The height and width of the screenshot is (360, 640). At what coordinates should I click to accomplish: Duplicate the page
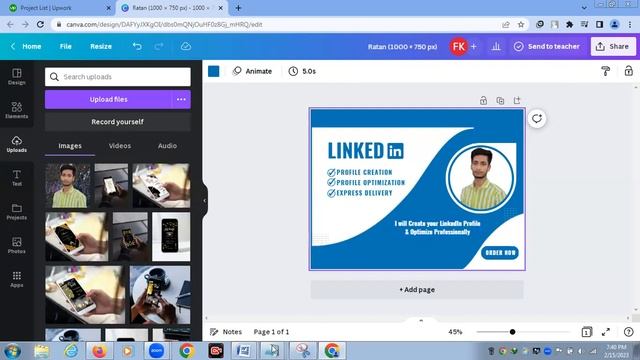pyautogui.click(x=500, y=100)
